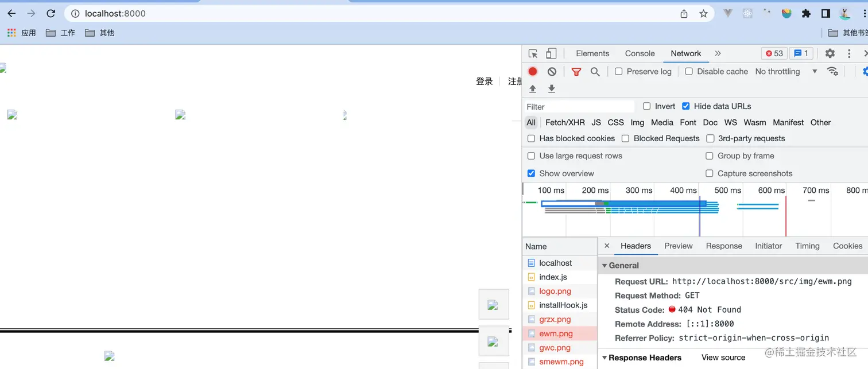The height and width of the screenshot is (369, 868).
Task: Select the gwc.png failed request
Action: click(x=560, y=348)
